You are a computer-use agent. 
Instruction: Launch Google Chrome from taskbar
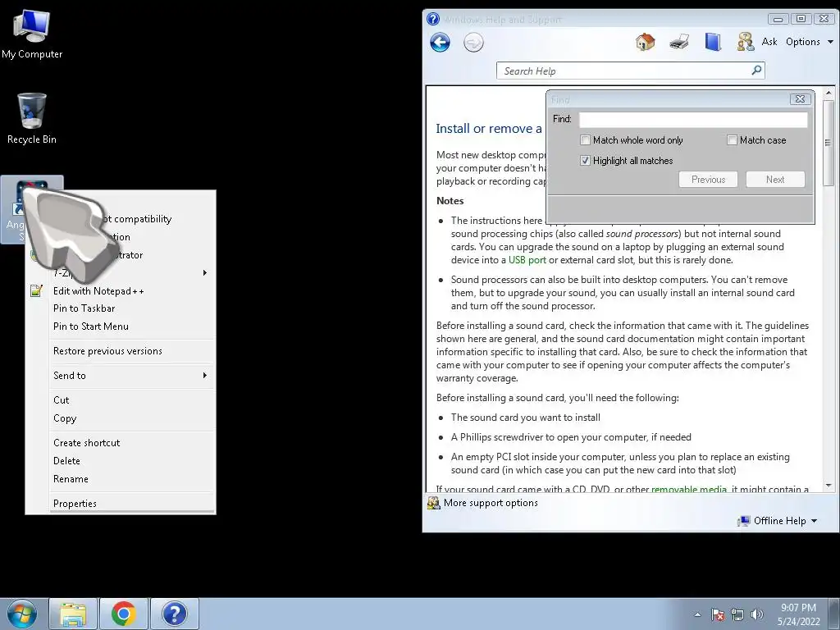(124, 614)
